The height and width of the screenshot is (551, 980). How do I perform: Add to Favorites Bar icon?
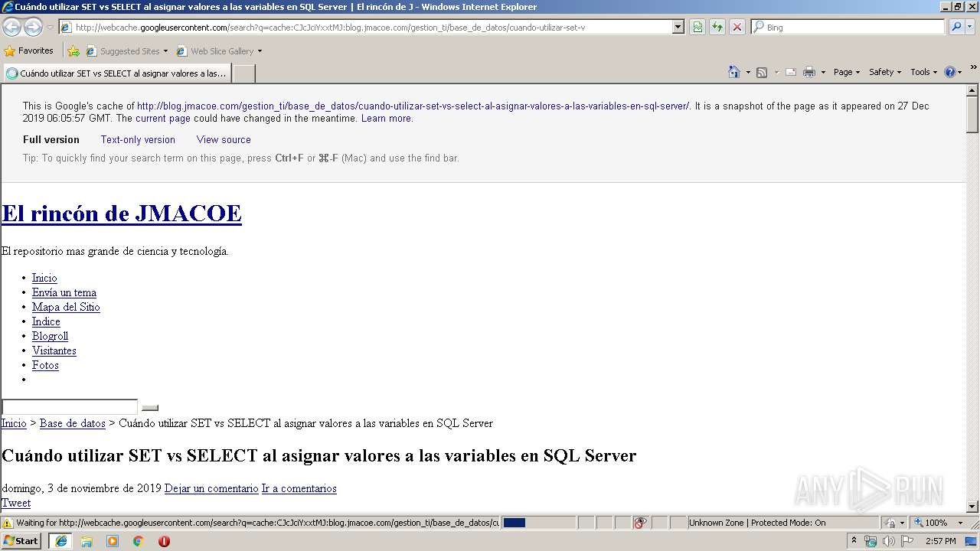coord(73,51)
